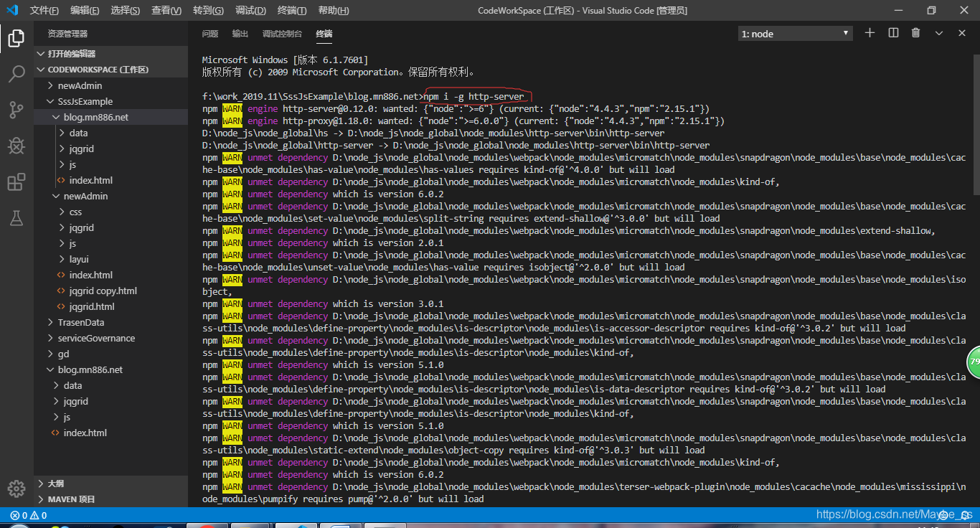This screenshot has height=528, width=980.
Task: Expand the 大纲 outline section
Action: click(x=110, y=484)
